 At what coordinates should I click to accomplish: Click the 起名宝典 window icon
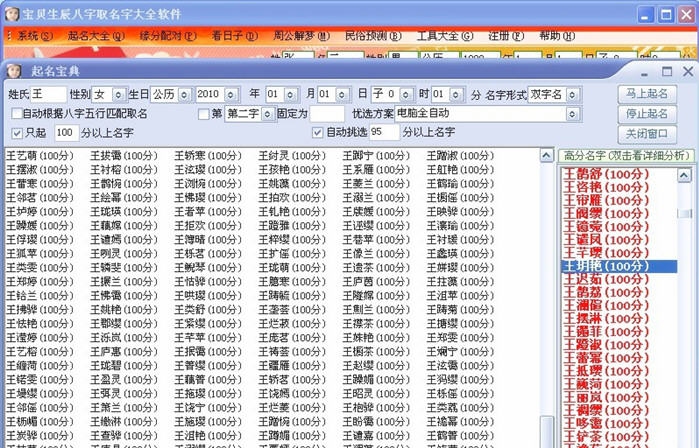click(x=12, y=72)
